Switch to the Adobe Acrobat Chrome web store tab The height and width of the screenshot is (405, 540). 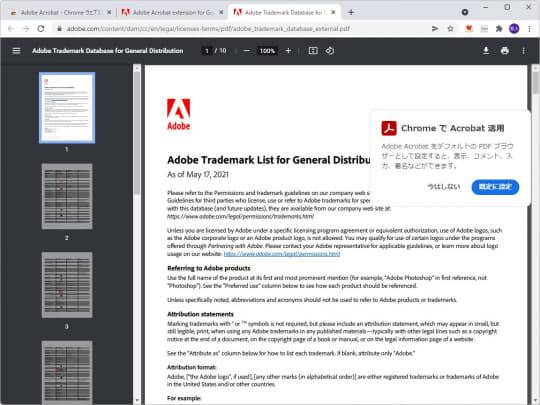(56, 12)
